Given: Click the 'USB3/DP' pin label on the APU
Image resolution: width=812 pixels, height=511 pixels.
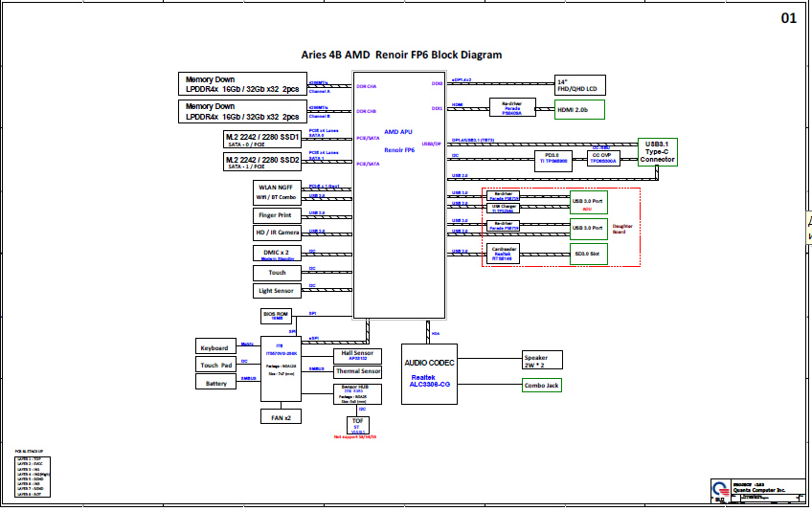Looking at the screenshot, I should 431,144.
